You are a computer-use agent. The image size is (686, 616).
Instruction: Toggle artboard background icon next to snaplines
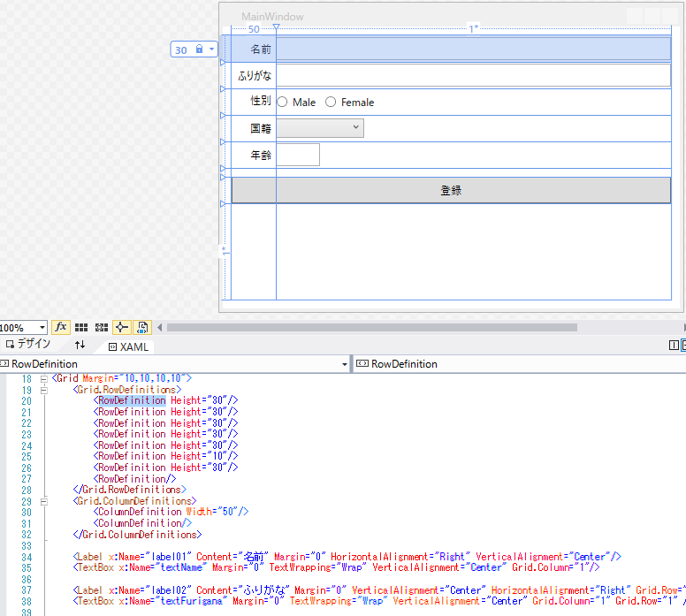click(142, 327)
